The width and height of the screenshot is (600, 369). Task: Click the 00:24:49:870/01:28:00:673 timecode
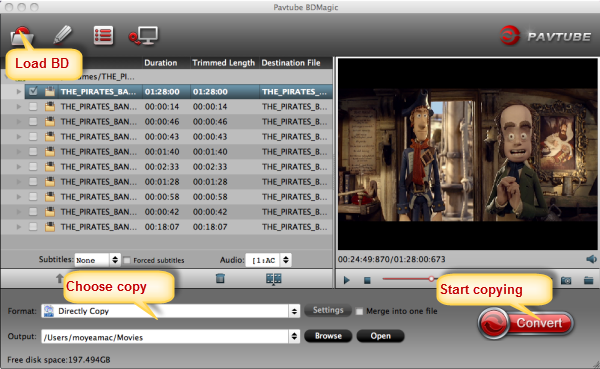tap(391, 259)
